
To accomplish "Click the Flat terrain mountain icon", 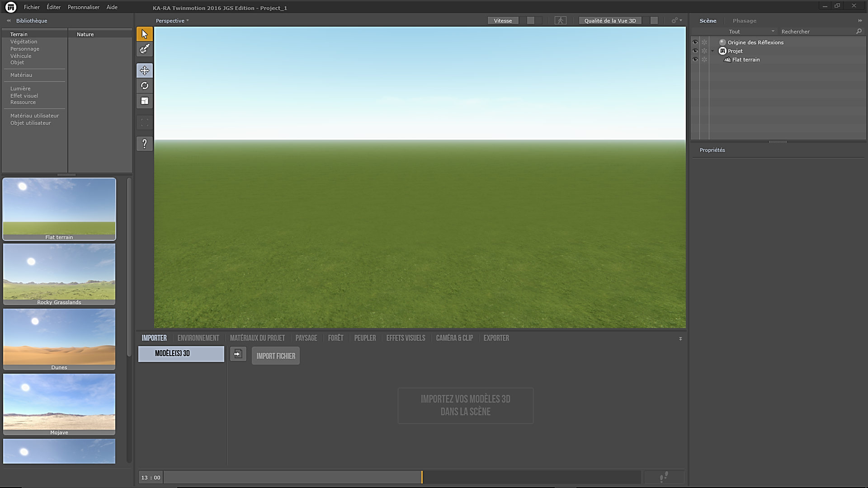I will point(727,60).
